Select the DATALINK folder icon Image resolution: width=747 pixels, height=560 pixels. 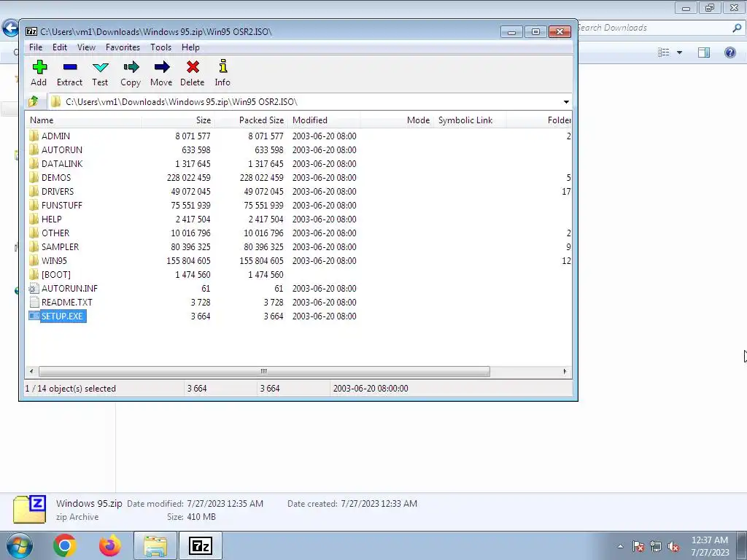point(34,164)
